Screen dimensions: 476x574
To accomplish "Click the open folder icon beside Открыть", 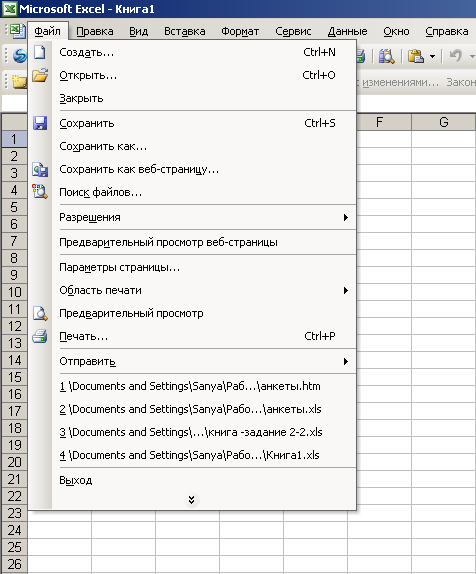I will pos(40,75).
